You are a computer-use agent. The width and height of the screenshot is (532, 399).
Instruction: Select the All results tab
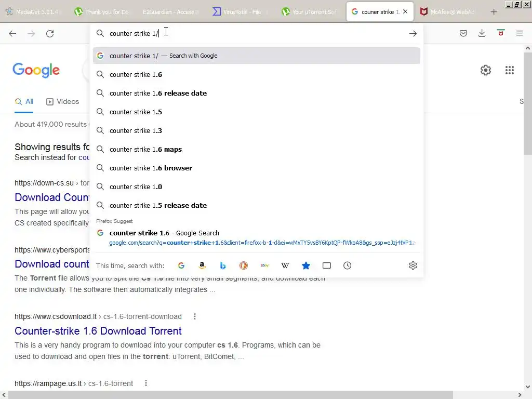click(x=24, y=101)
